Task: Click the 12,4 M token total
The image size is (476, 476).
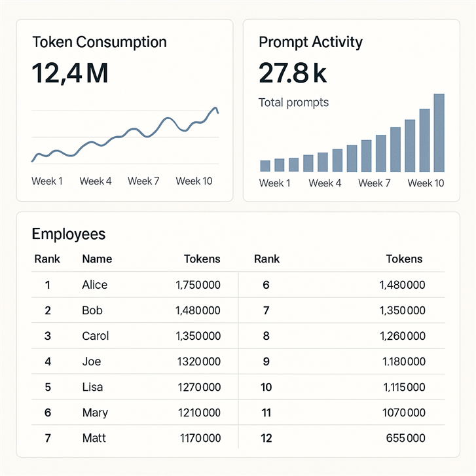Action: click(x=70, y=74)
